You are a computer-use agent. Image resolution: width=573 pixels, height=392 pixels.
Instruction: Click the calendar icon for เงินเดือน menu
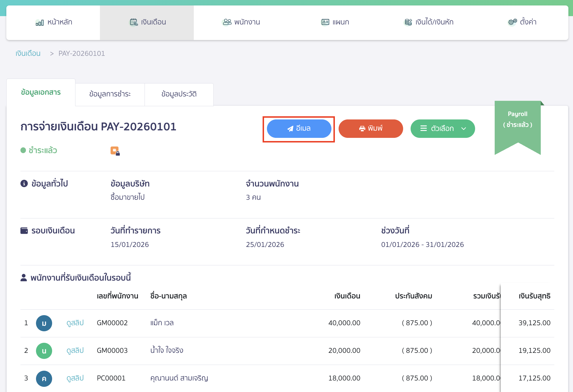point(134,22)
